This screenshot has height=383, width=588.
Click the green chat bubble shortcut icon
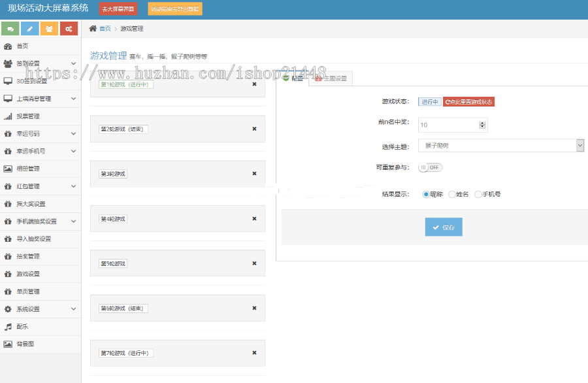10,29
